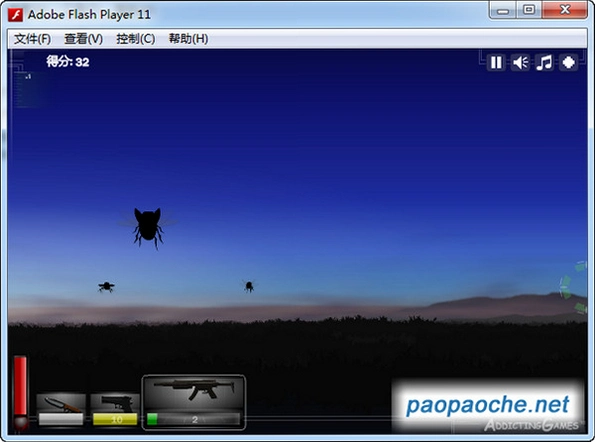Click the 得分: 32 score text
This screenshot has height=442, width=595.
point(68,61)
